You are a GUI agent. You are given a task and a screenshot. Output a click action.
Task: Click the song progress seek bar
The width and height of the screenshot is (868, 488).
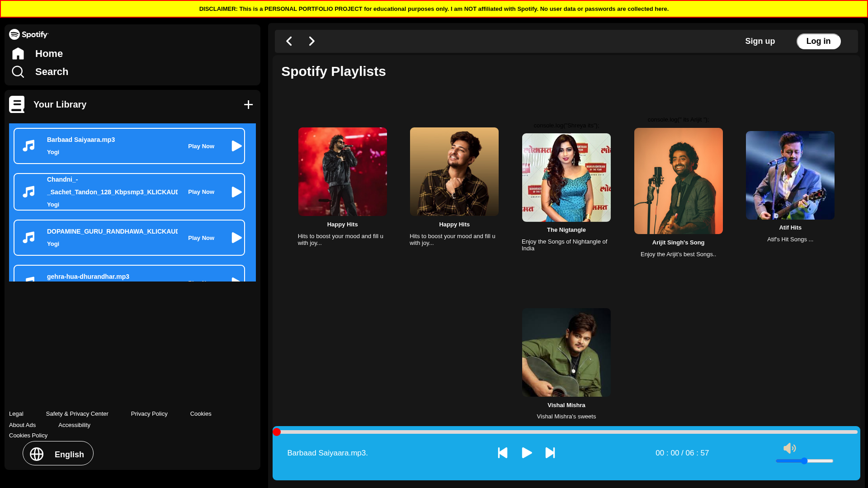point(565,432)
